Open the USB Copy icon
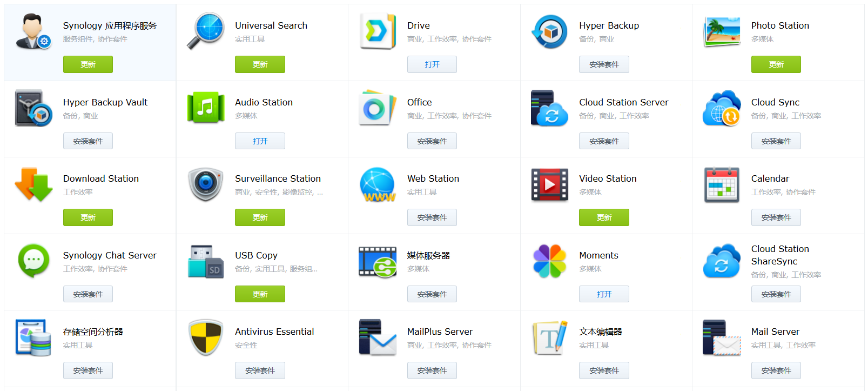The height and width of the screenshot is (391, 868). pos(205,261)
